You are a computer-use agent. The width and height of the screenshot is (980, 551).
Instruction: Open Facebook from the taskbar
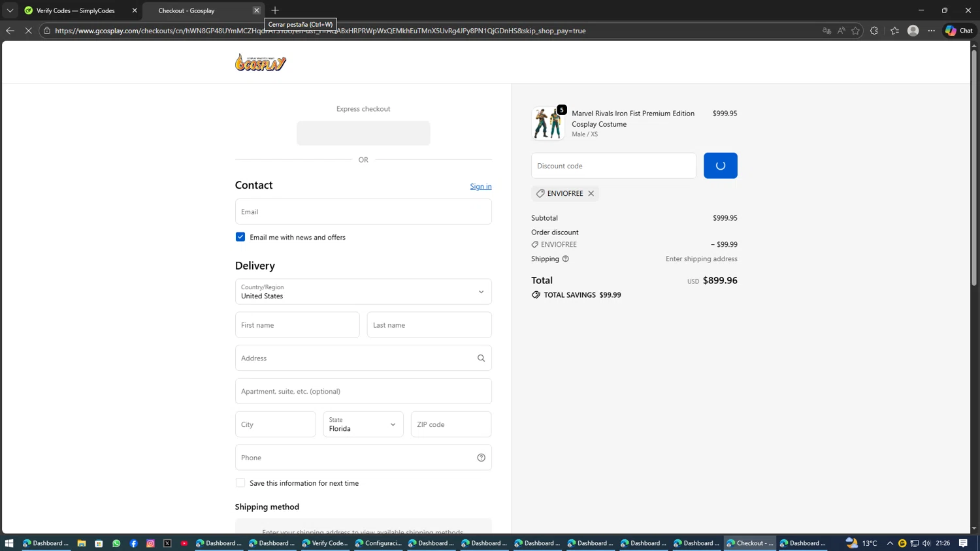[133, 543]
